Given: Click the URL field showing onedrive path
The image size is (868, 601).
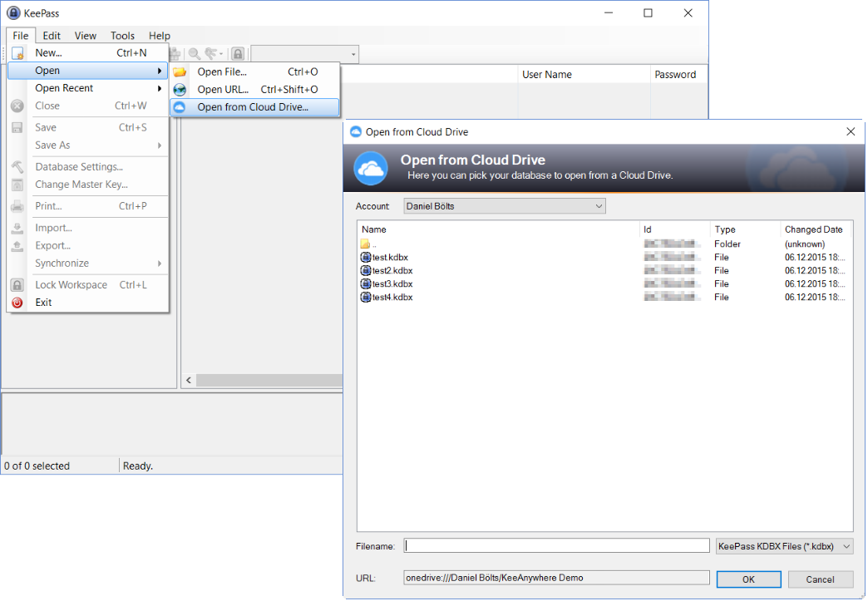Looking at the screenshot, I should pyautogui.click(x=556, y=578).
